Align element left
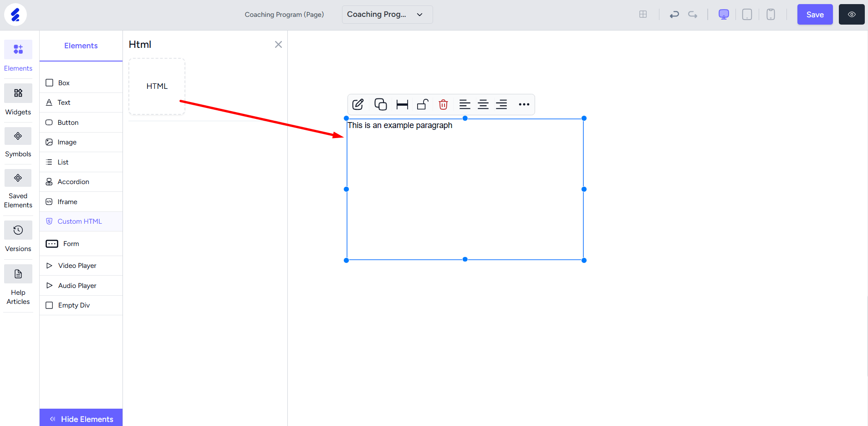 [465, 104]
